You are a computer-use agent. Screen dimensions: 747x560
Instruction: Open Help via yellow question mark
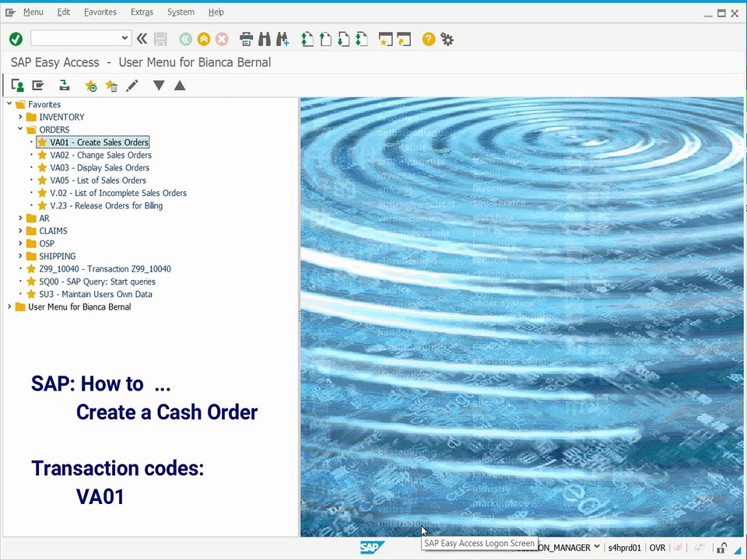428,39
